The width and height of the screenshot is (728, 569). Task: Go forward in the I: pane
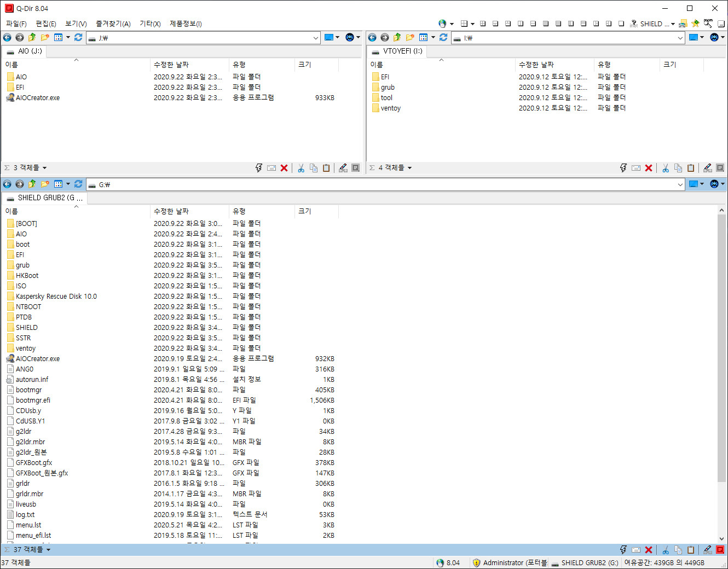point(384,38)
